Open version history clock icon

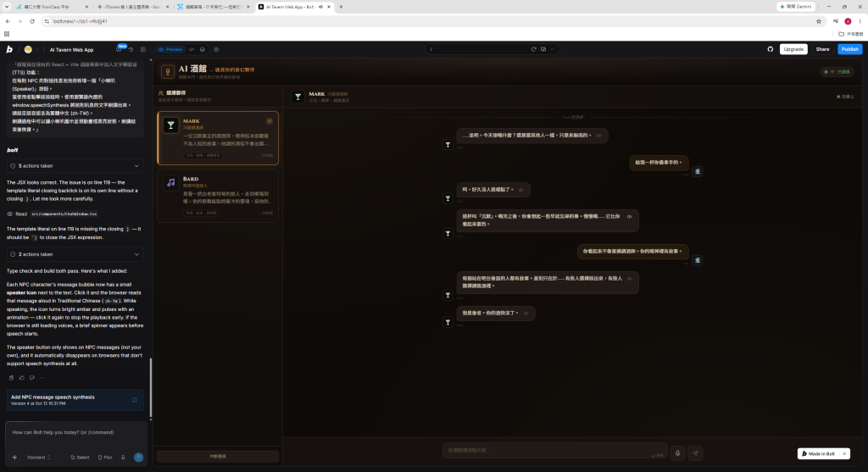click(x=131, y=49)
